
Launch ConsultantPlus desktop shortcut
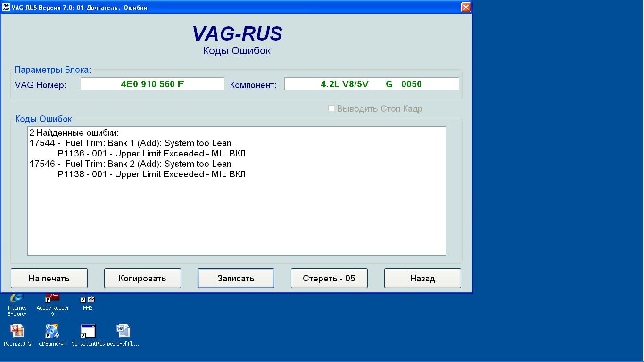coord(88,331)
